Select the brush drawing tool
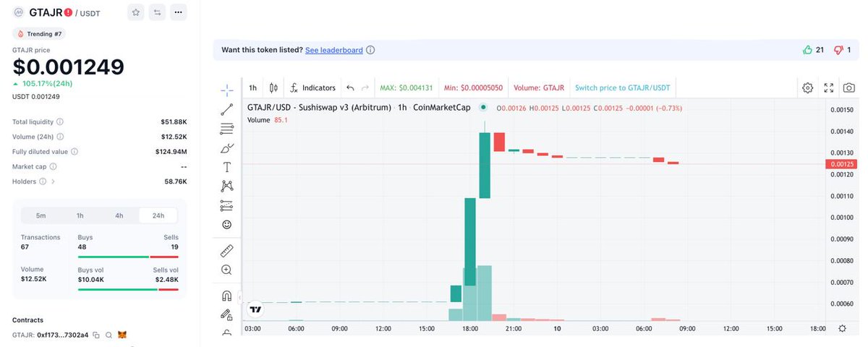Screen dimensions: 868x347 coord(227,148)
